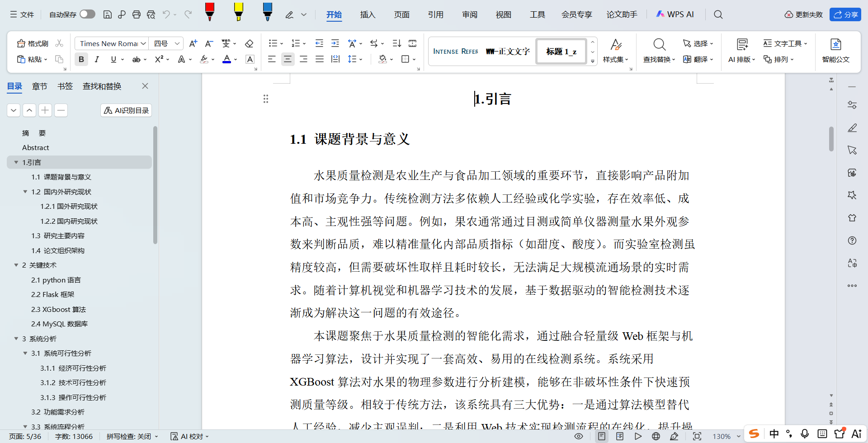Apply center alignment to paragraph

[x=288, y=59]
